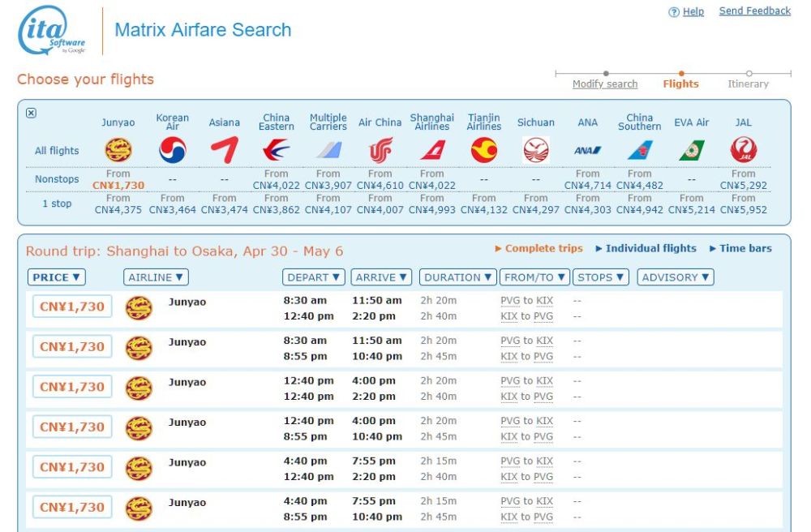Viewport: 811px width, 532px height.
Task: Click the China Eastern logo icon
Action: click(277, 151)
